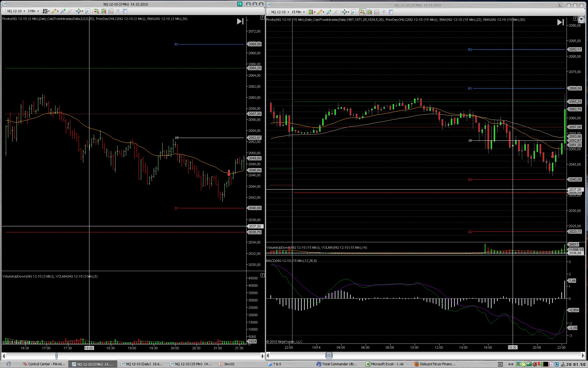The height and width of the screenshot is (368, 588).
Task: Click the Properties icon in 15 Min toolbar
Action: pyautogui.click(x=390, y=12)
